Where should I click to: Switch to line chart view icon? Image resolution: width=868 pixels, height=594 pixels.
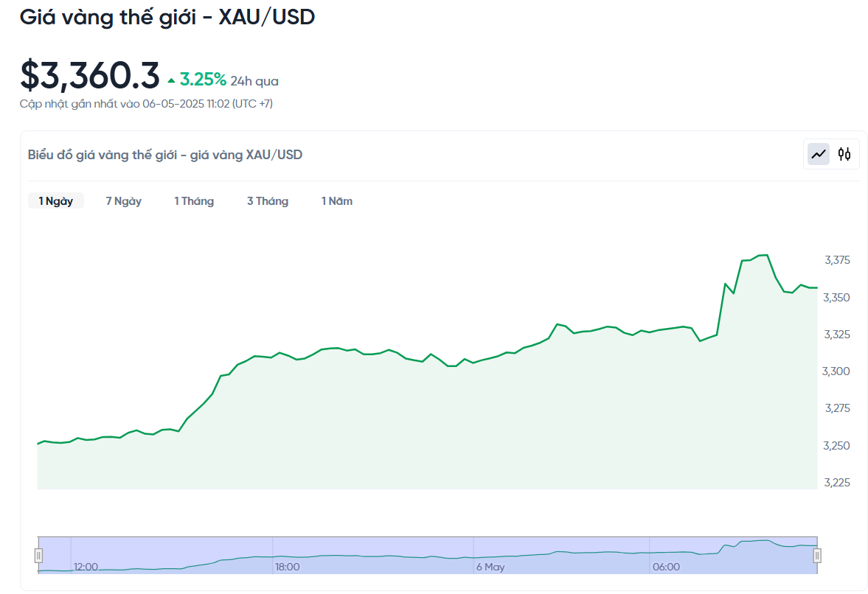tap(819, 155)
